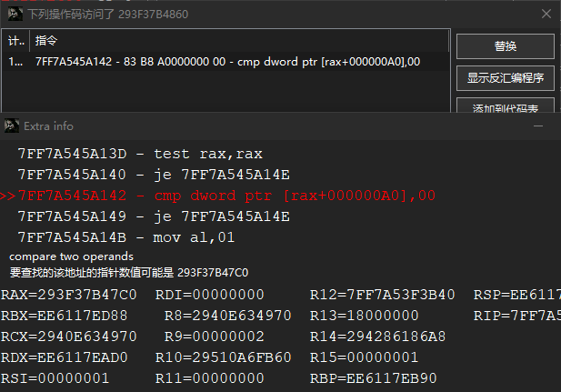Click the RBX=EE6117ED88 register value

click(x=65, y=316)
